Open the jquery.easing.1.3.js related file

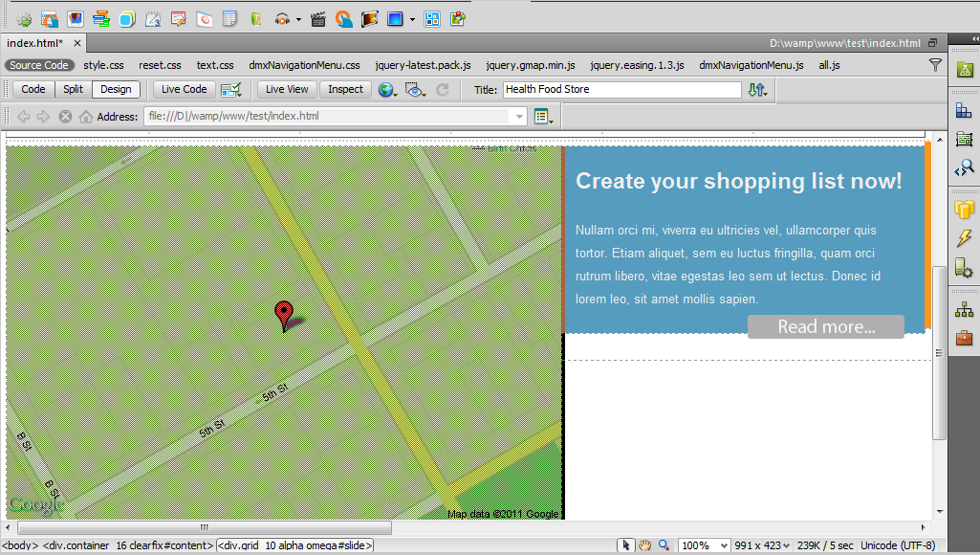[637, 65]
